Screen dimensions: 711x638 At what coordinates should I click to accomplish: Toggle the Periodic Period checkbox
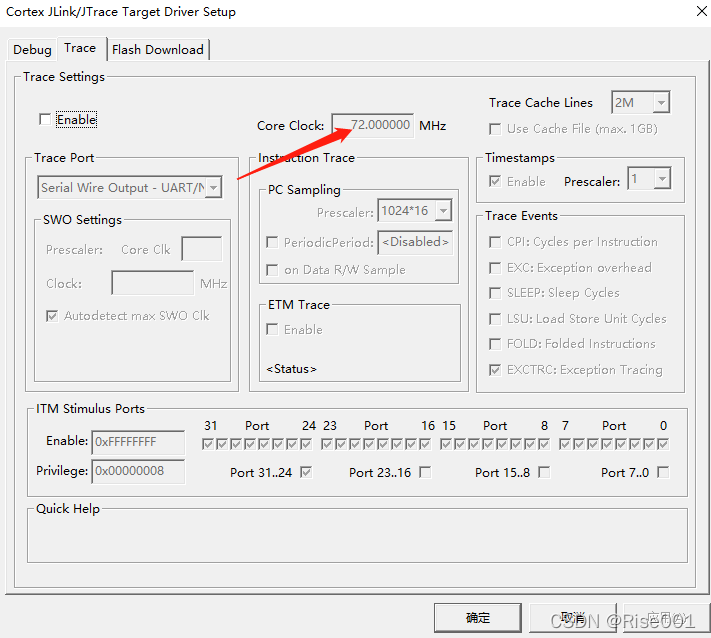pyautogui.click(x=272, y=243)
